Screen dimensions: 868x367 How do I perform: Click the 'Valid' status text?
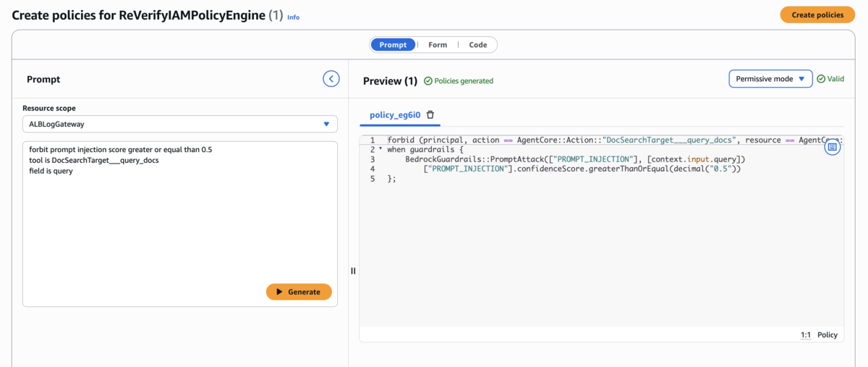click(835, 79)
